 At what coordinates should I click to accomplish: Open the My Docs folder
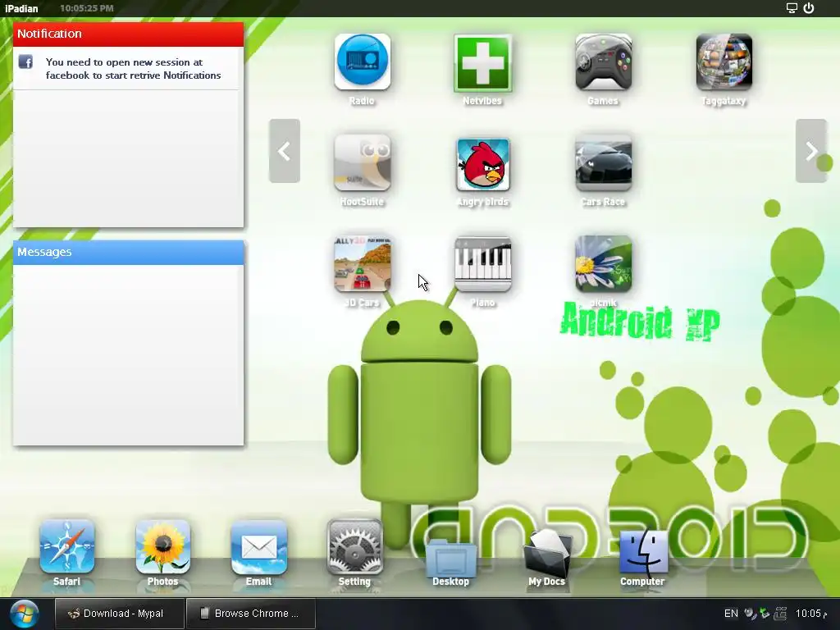pos(547,553)
